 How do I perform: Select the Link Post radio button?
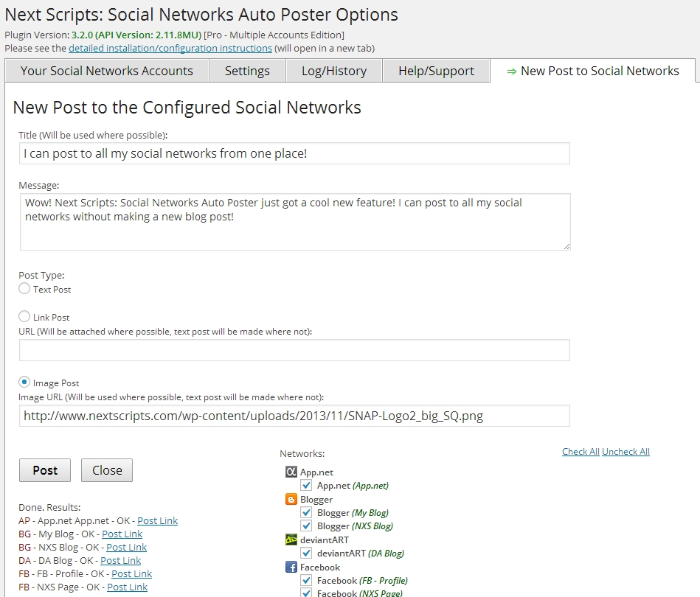click(24, 316)
